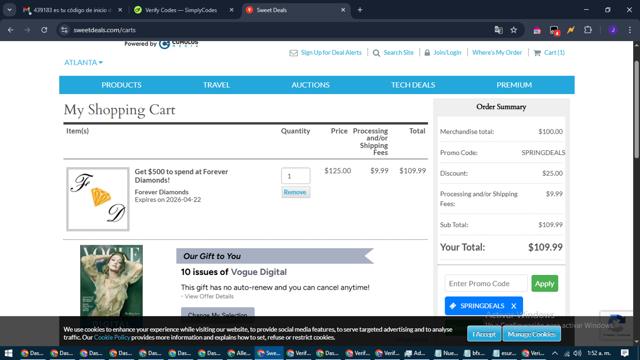Click Sign Up for Deal Alerts link
Screen dimensions: 640x360
pos(331,53)
